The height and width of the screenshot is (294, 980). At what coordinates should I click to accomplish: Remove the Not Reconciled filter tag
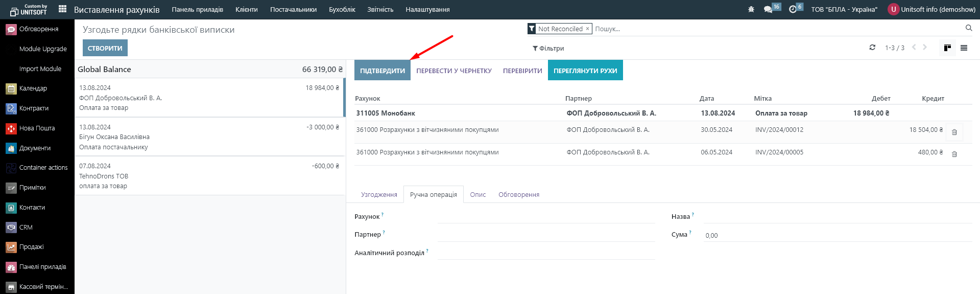pyautogui.click(x=587, y=29)
